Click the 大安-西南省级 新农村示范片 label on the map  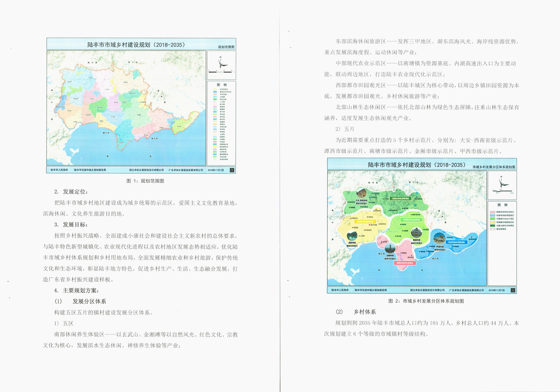pyautogui.click(x=361, y=202)
